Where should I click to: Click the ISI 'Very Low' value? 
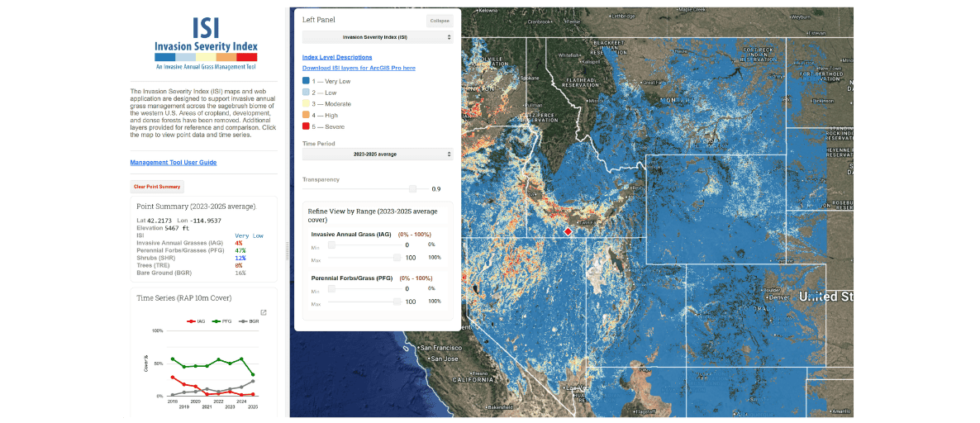(x=250, y=235)
